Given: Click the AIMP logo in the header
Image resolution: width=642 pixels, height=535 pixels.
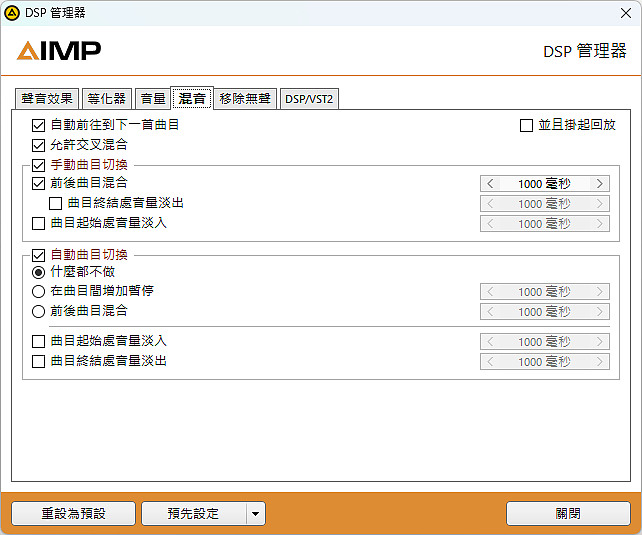Looking at the screenshot, I should [x=59, y=51].
